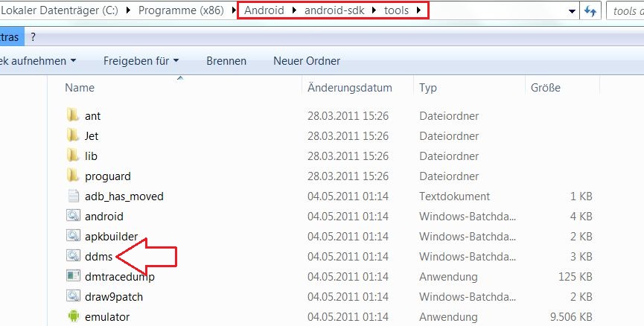Open the bibliothek aufnehmen dropdown
This screenshot has height=326, width=644.
[x=39, y=61]
